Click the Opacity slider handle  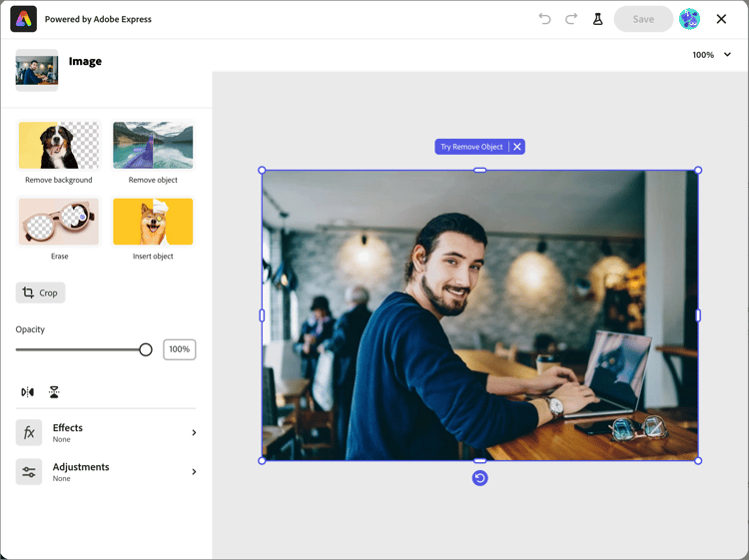pyautogui.click(x=146, y=349)
